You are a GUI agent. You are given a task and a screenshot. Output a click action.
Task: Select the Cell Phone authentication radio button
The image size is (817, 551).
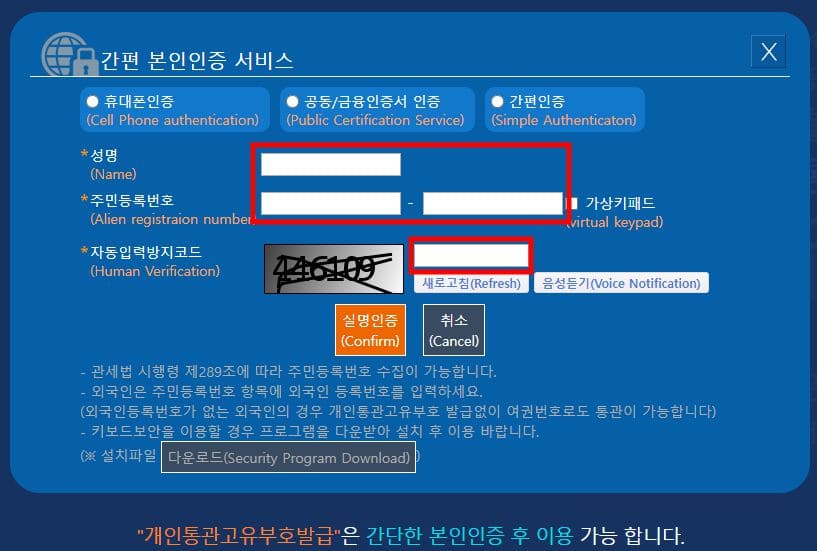[x=92, y=101]
